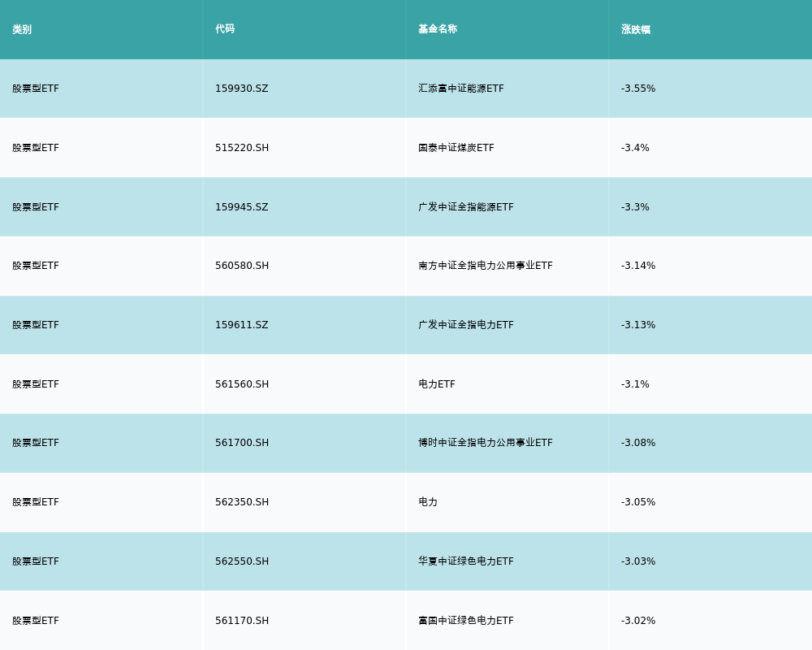The image size is (812, 650).
Task: Click the -3.4% change value
Action: click(635, 148)
